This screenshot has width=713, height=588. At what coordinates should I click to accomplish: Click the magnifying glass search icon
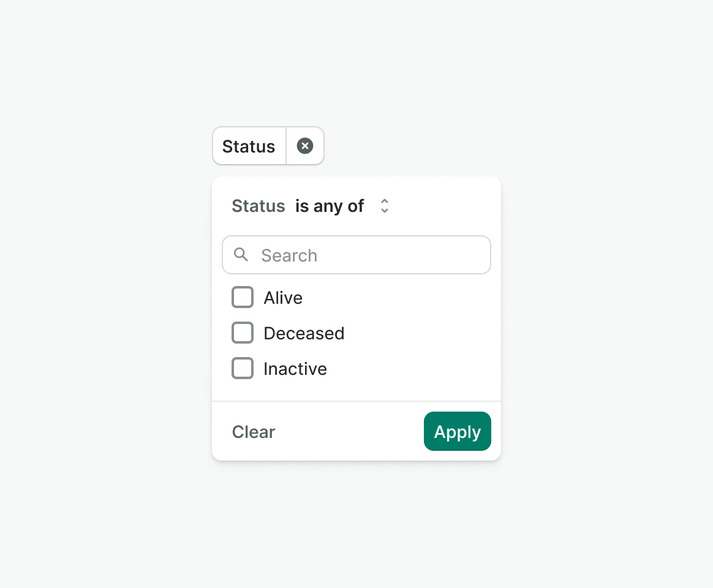click(x=241, y=255)
